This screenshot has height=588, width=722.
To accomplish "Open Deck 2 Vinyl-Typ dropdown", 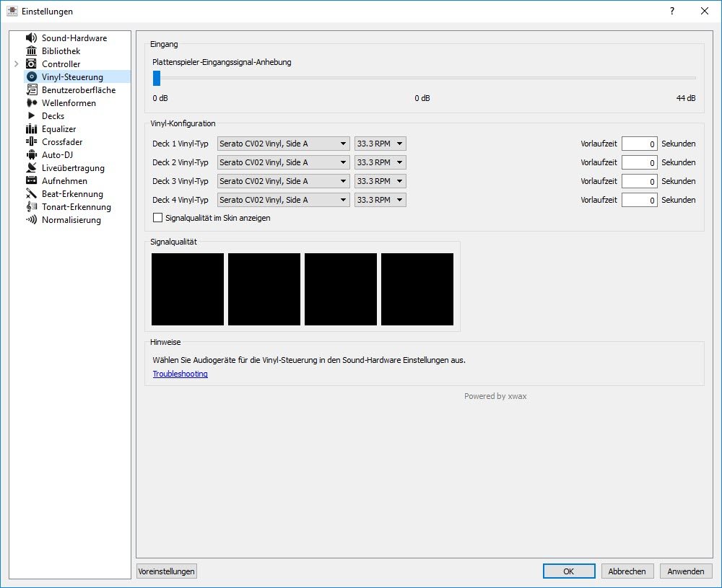I will [x=283, y=162].
